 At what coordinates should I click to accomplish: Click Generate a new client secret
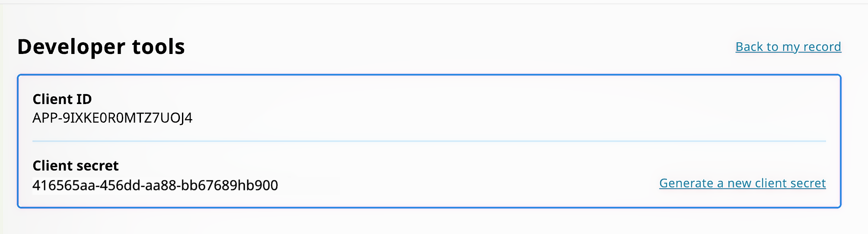coord(742,183)
